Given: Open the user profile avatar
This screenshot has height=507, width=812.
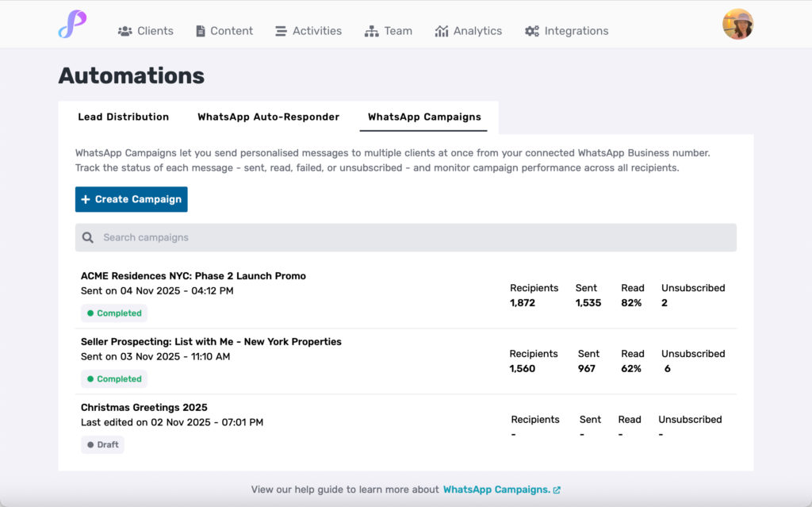Looking at the screenshot, I should pyautogui.click(x=737, y=25).
